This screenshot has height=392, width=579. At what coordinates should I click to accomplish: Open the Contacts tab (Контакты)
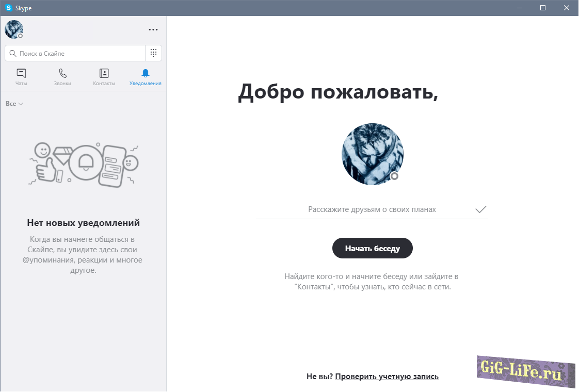(x=104, y=77)
